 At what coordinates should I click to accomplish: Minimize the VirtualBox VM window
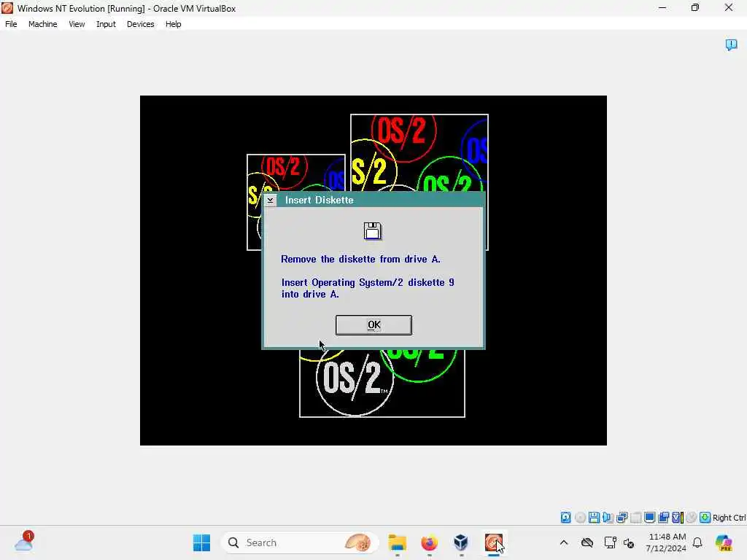pos(662,7)
